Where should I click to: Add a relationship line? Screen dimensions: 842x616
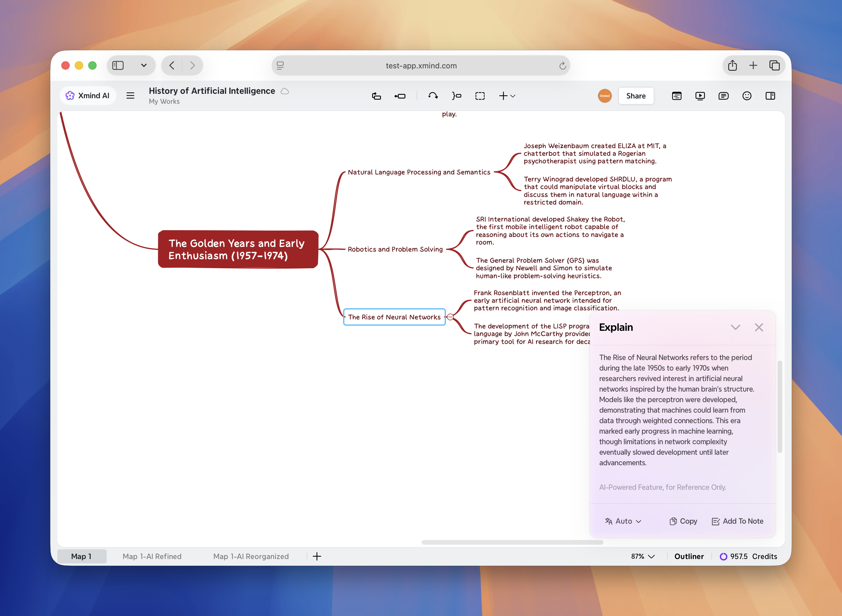(433, 96)
